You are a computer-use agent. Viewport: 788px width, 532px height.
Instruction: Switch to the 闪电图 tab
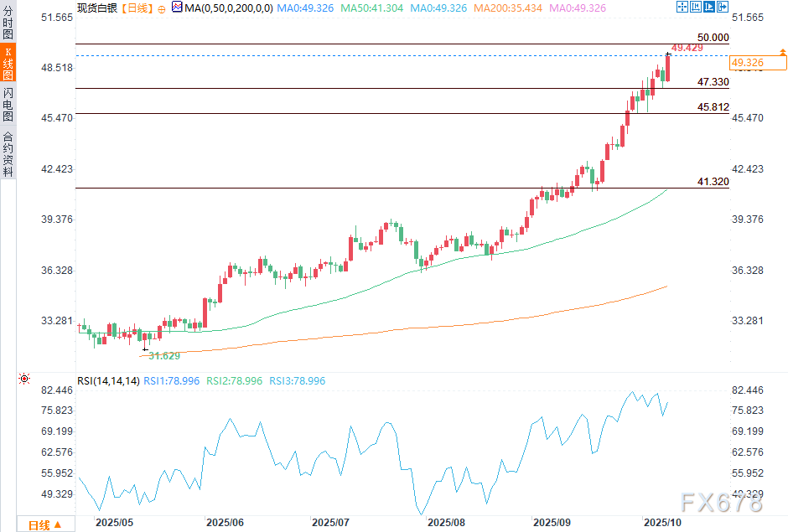[8, 106]
